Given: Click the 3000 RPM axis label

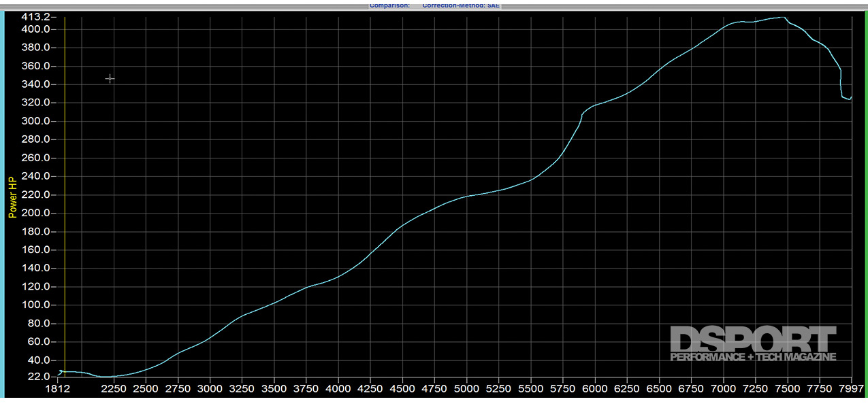Looking at the screenshot, I should [210, 390].
